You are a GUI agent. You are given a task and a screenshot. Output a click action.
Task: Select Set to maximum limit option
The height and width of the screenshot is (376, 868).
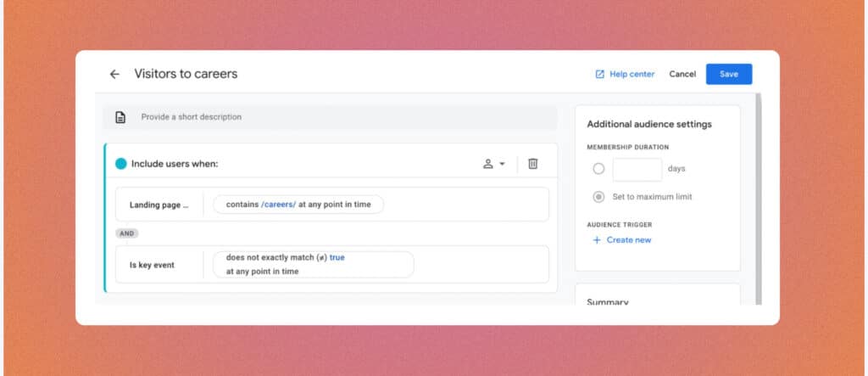(x=598, y=197)
